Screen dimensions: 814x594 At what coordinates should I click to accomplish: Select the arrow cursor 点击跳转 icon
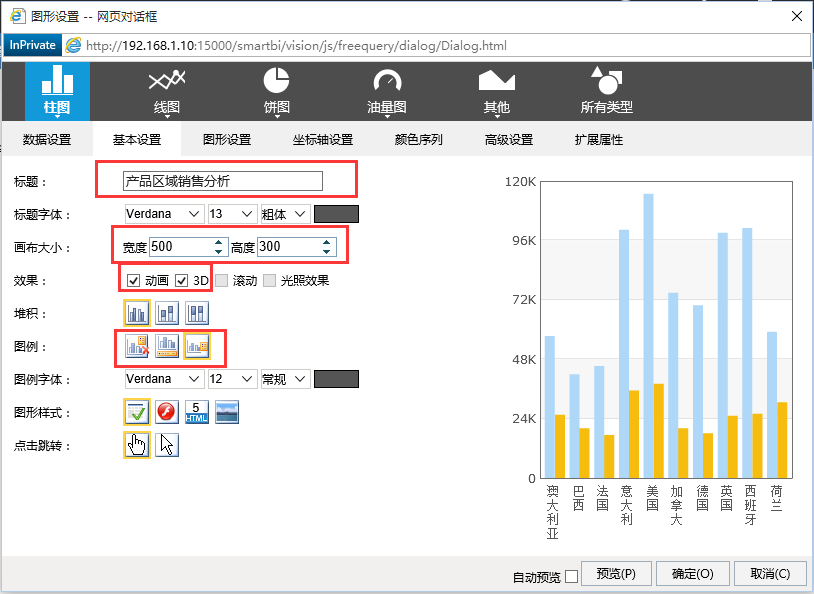[x=167, y=445]
